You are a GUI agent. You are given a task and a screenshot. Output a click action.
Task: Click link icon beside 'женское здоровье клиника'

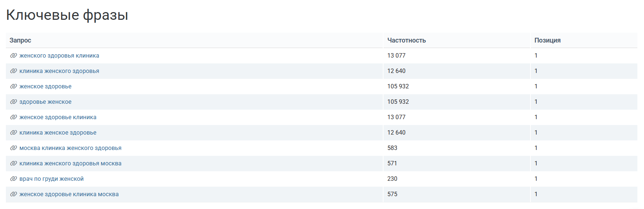(x=14, y=117)
